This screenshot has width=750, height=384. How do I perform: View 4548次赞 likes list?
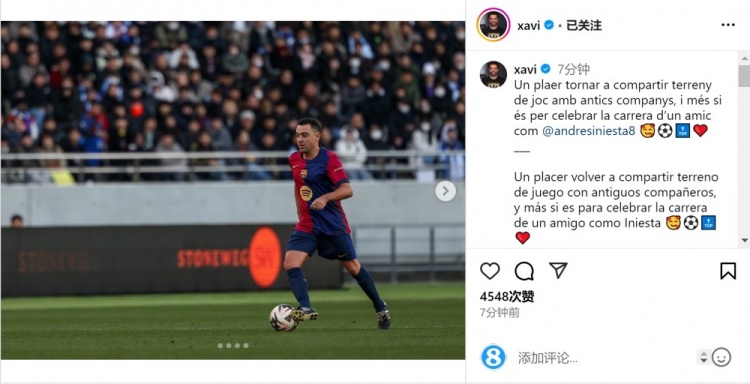point(507,297)
